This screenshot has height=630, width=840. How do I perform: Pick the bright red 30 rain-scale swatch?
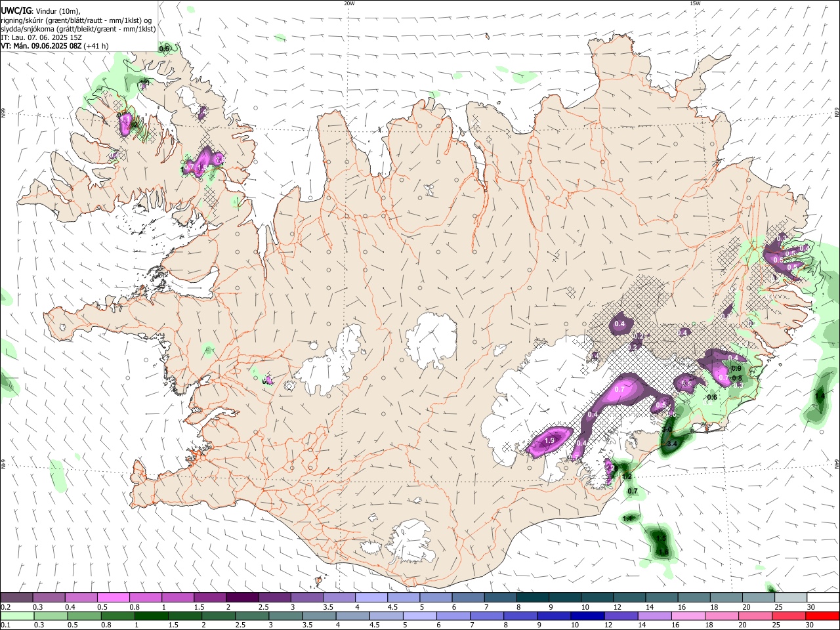pos(822,616)
